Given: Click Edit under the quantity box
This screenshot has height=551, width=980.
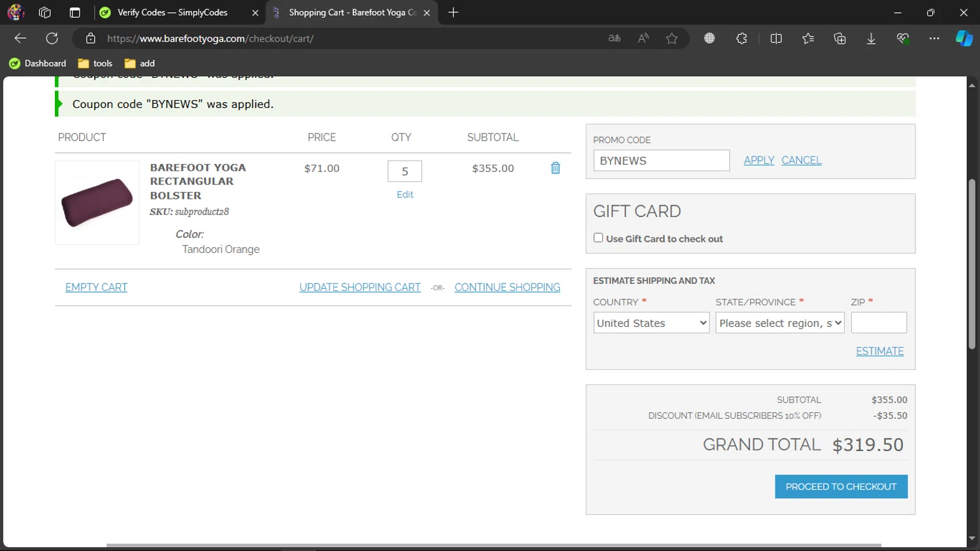Looking at the screenshot, I should point(405,195).
